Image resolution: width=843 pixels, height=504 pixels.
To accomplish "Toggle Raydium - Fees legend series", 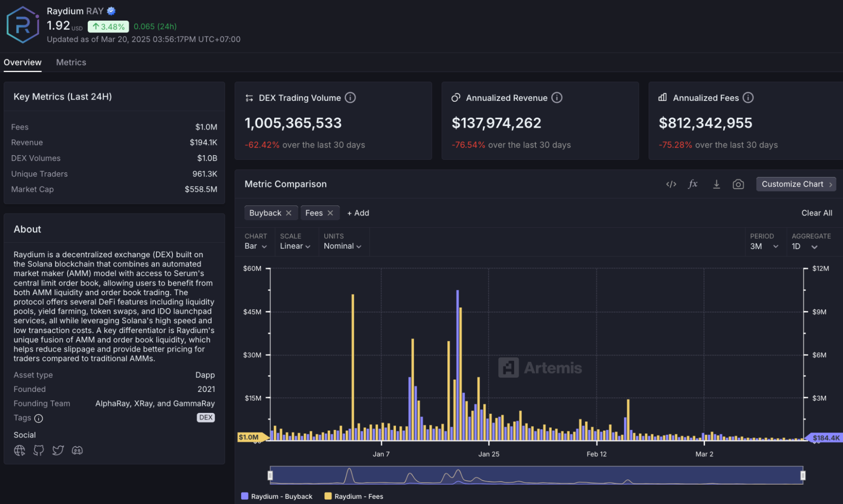I will tap(354, 496).
